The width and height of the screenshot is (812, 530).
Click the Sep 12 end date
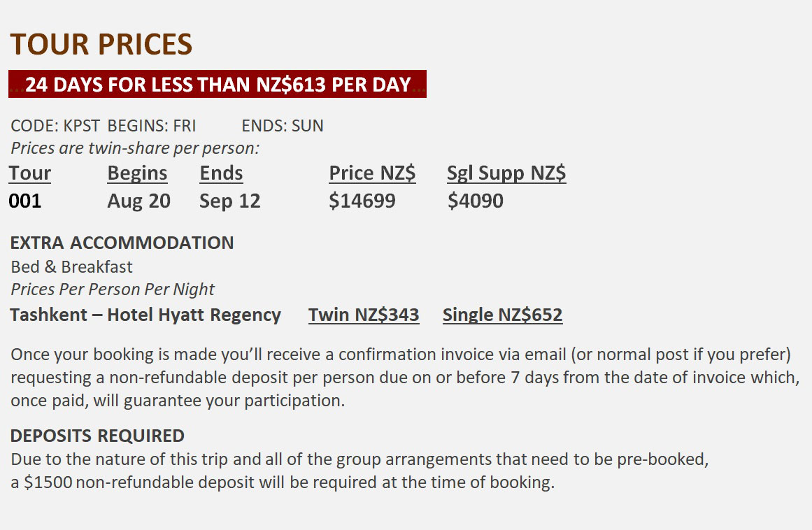coord(229,201)
